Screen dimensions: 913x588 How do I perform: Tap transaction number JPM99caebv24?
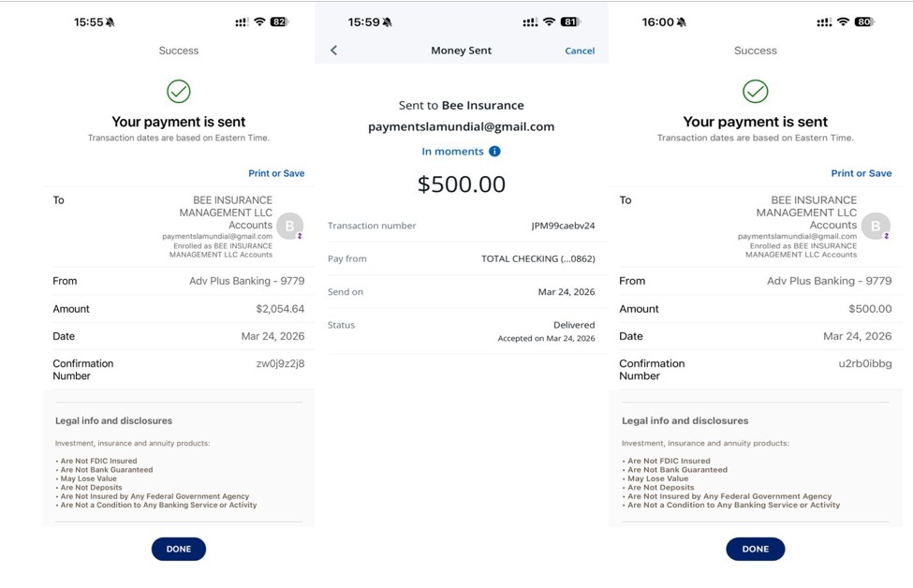tap(562, 226)
